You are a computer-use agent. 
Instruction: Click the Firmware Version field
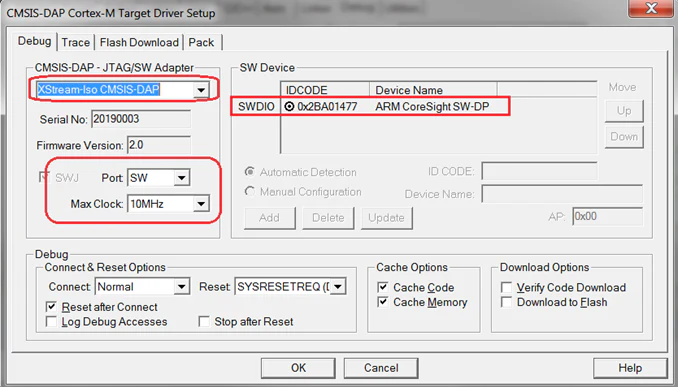(x=159, y=145)
